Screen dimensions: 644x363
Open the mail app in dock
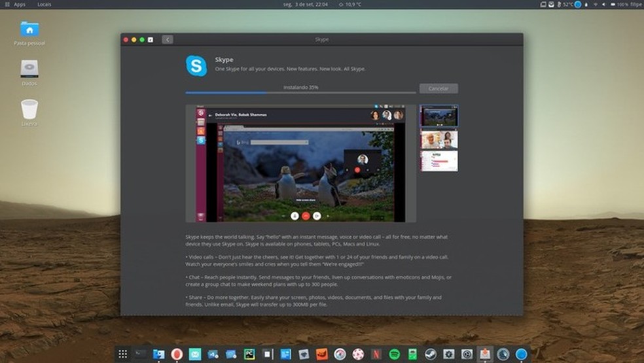tap(194, 354)
